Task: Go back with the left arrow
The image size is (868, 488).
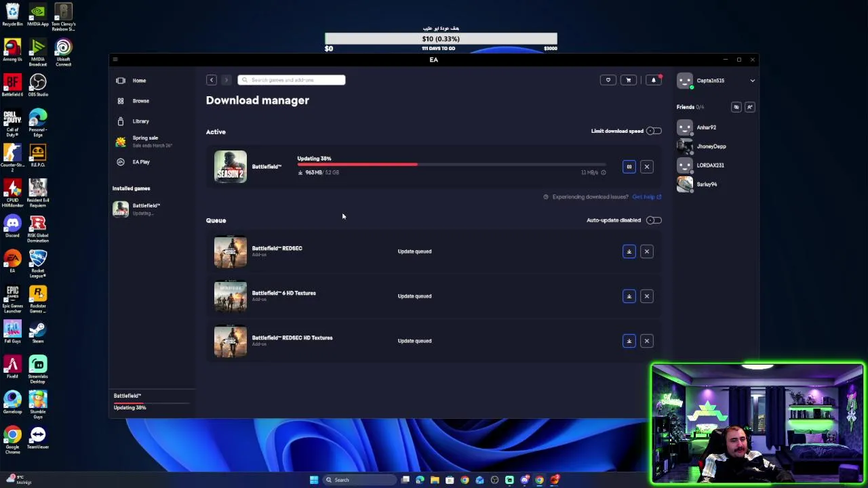Action: point(212,80)
